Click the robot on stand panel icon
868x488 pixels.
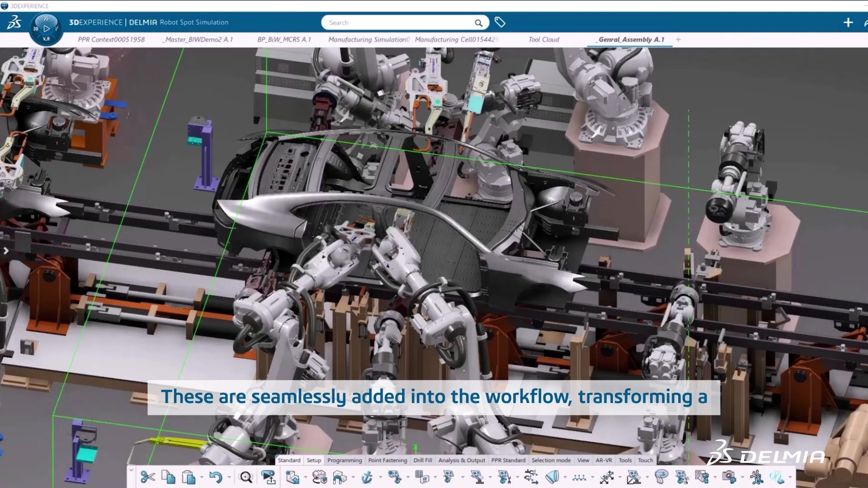(476, 477)
